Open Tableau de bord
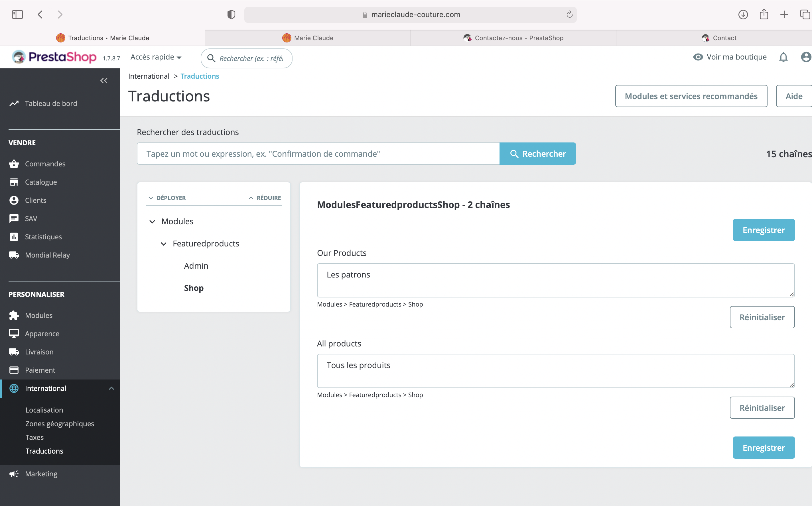The image size is (812, 506). [x=51, y=103]
